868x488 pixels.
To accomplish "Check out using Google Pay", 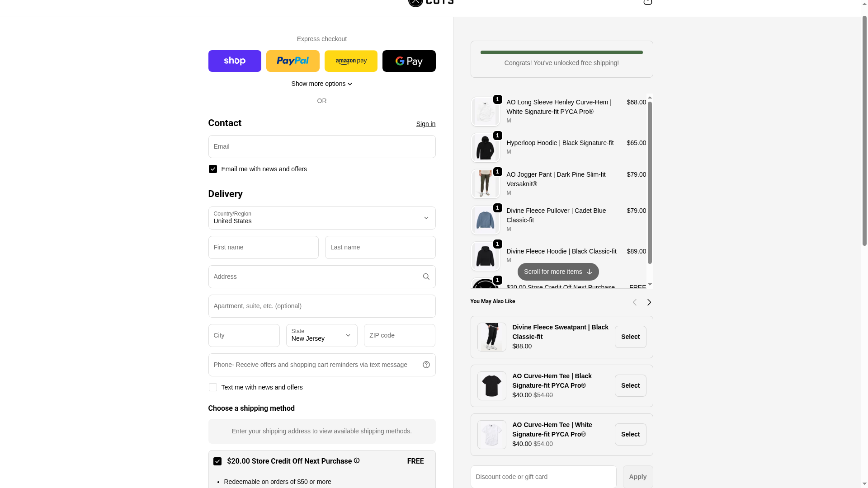I will [x=409, y=61].
